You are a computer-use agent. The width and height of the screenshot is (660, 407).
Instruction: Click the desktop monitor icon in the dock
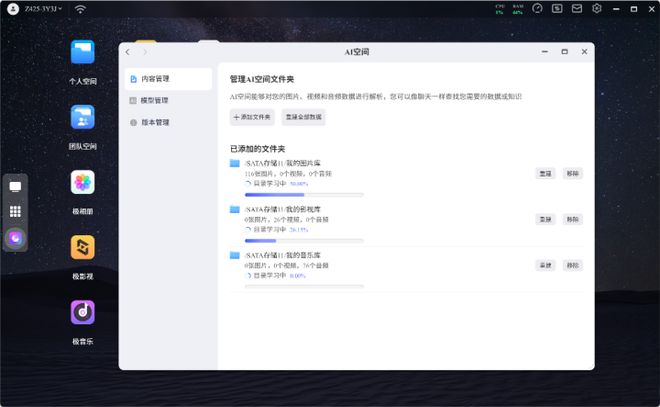tap(15, 186)
